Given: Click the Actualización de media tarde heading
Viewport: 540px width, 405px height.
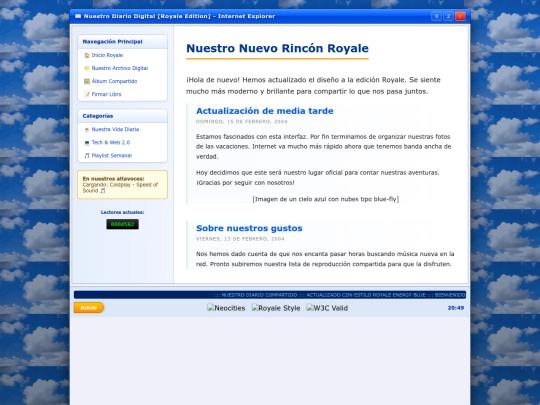Looking at the screenshot, I should (264, 111).
